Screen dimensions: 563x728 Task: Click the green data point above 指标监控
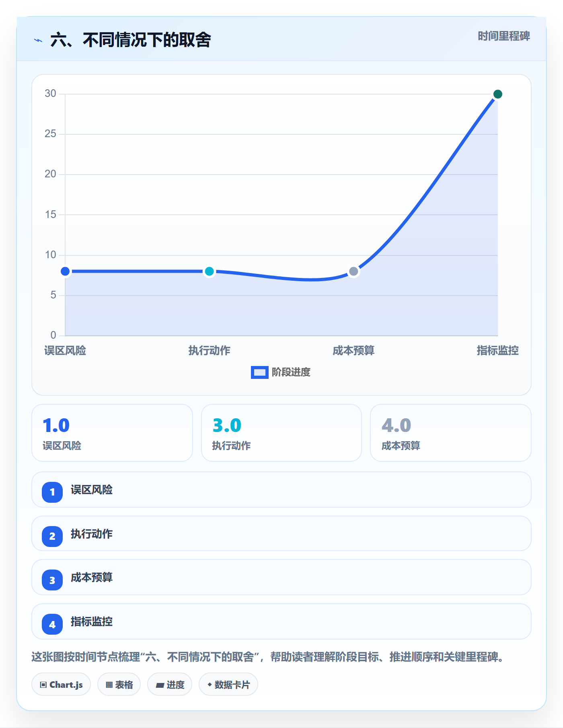click(497, 94)
